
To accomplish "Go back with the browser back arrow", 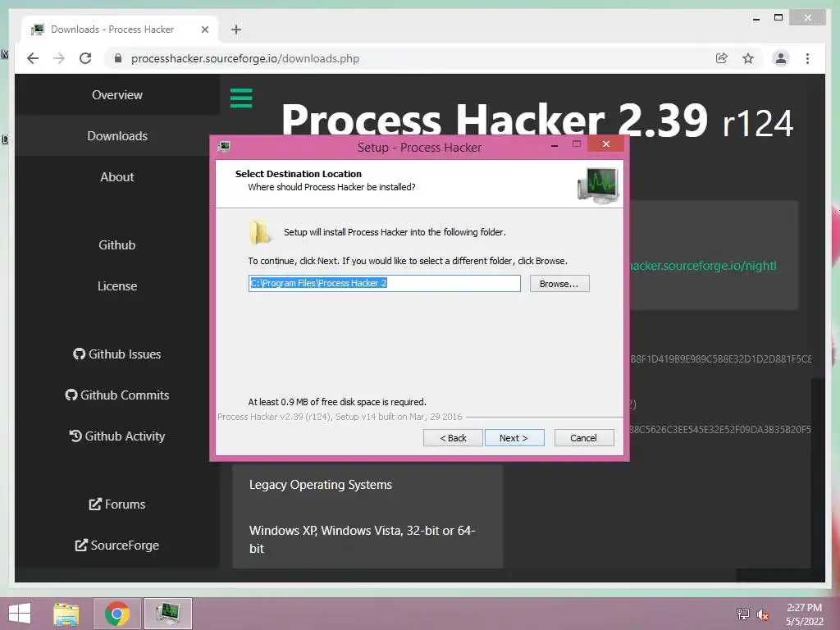I will [33, 58].
